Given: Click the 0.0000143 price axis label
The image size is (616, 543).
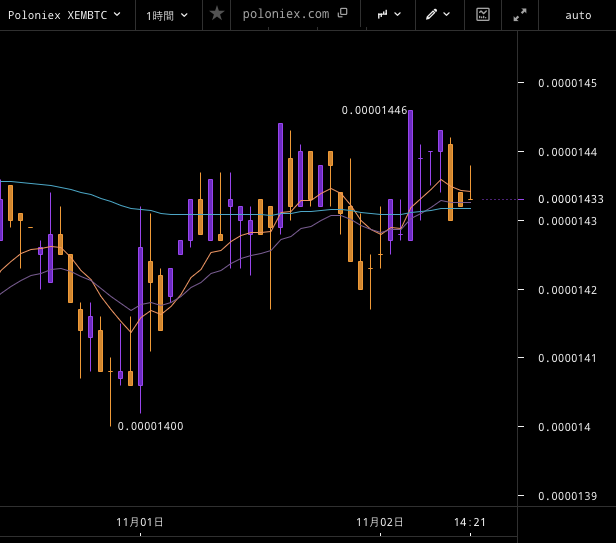Looking at the screenshot, I should 567,221.
